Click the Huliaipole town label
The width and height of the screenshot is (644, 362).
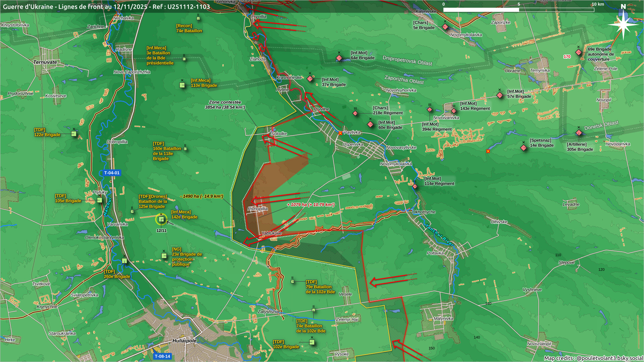184,341
